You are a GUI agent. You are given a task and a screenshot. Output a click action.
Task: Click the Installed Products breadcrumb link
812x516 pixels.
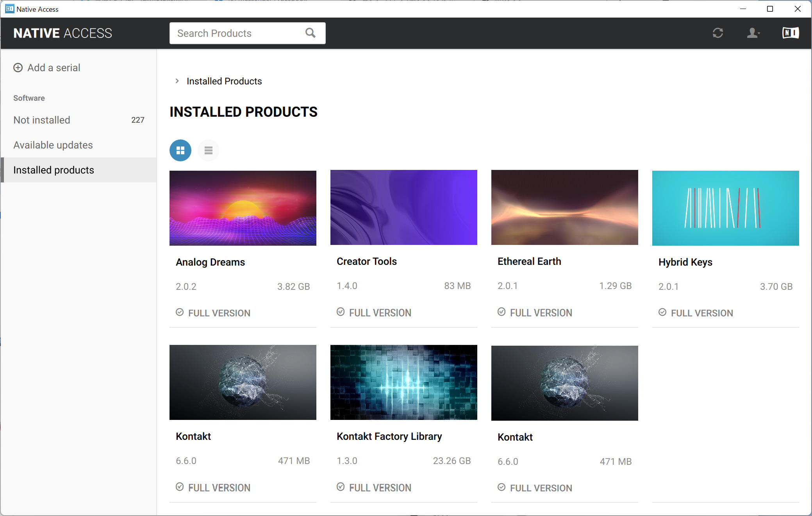click(x=224, y=81)
